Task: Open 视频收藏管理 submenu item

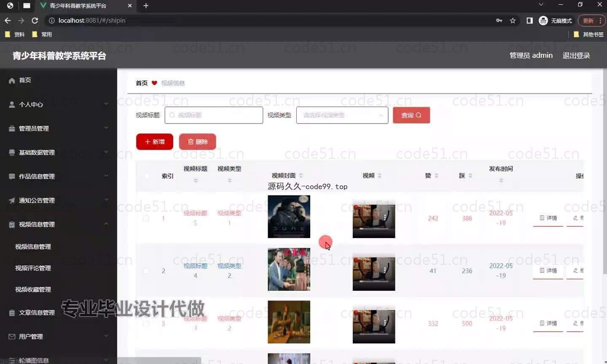Action: point(33,289)
